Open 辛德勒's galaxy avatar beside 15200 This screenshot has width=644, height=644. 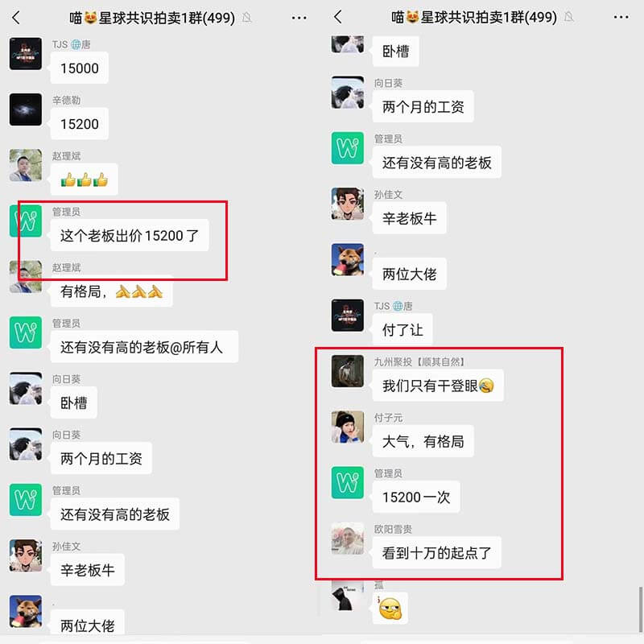point(26,109)
